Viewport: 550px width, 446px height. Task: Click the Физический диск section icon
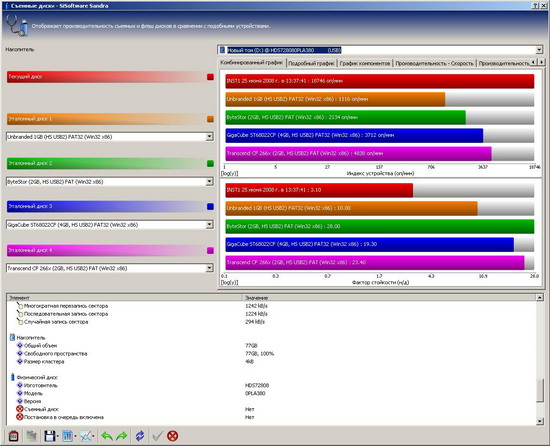tap(13, 377)
